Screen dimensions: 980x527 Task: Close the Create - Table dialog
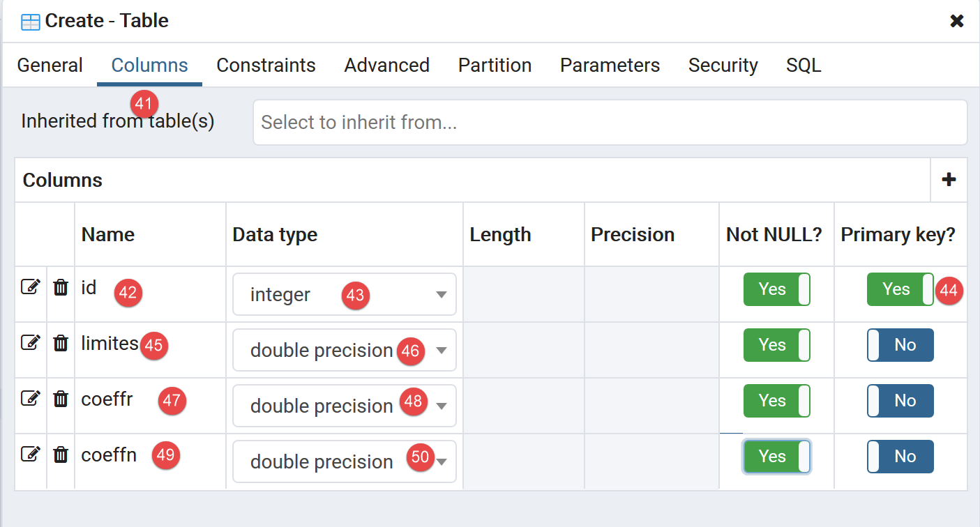click(957, 21)
